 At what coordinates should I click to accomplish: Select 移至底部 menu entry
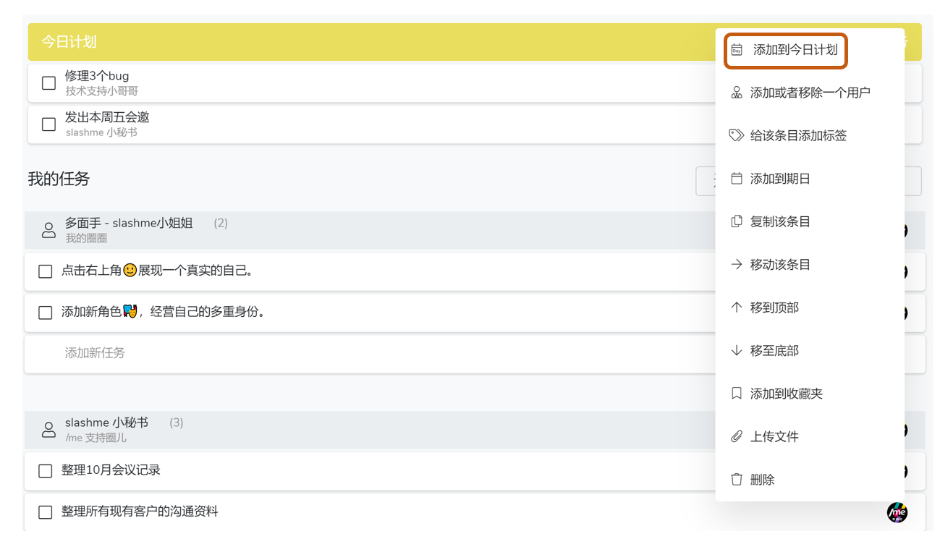(774, 351)
